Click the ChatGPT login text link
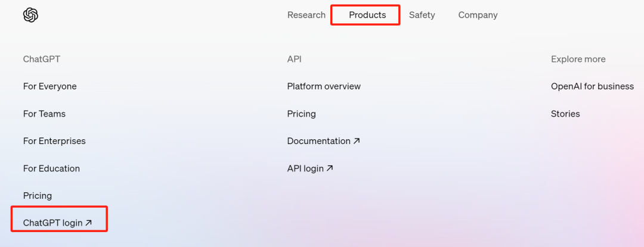Image resolution: width=644 pixels, height=247 pixels. [x=52, y=223]
